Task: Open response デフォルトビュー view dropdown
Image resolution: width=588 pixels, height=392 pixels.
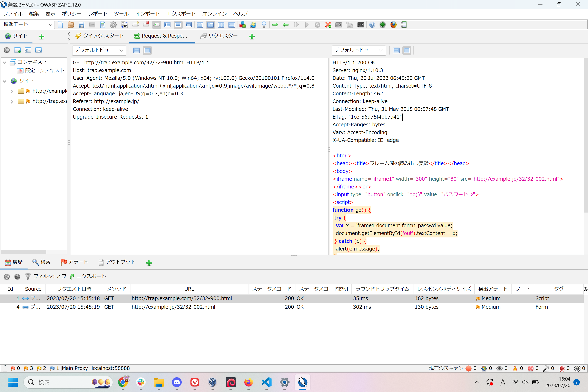Action: [359, 50]
